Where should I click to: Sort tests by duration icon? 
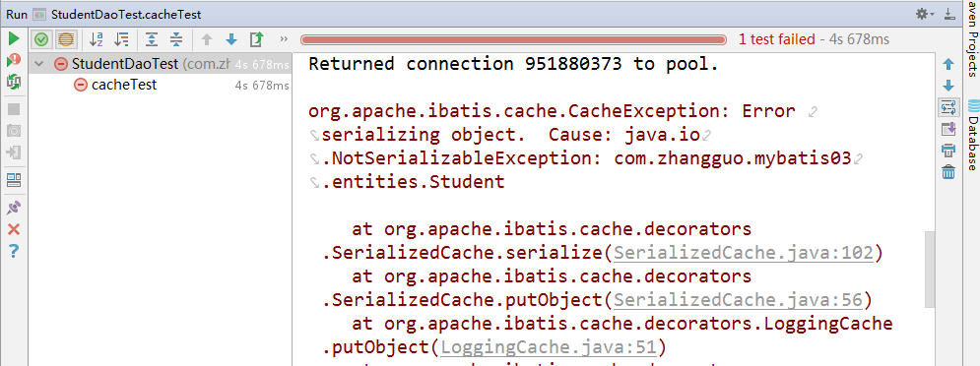121,40
